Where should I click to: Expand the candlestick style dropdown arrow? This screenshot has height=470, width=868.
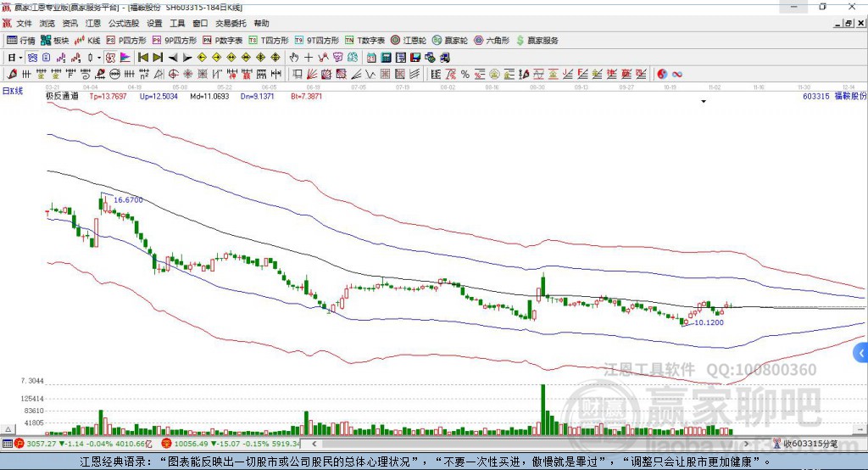[x=99, y=58]
